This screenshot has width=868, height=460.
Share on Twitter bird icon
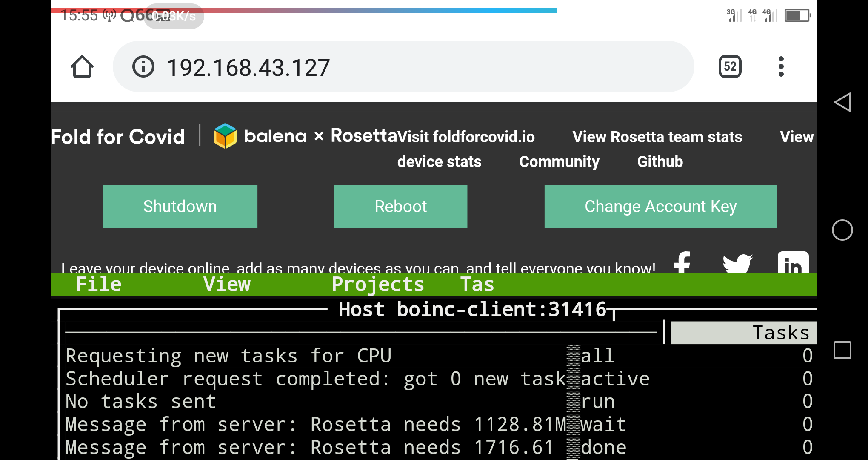(737, 263)
